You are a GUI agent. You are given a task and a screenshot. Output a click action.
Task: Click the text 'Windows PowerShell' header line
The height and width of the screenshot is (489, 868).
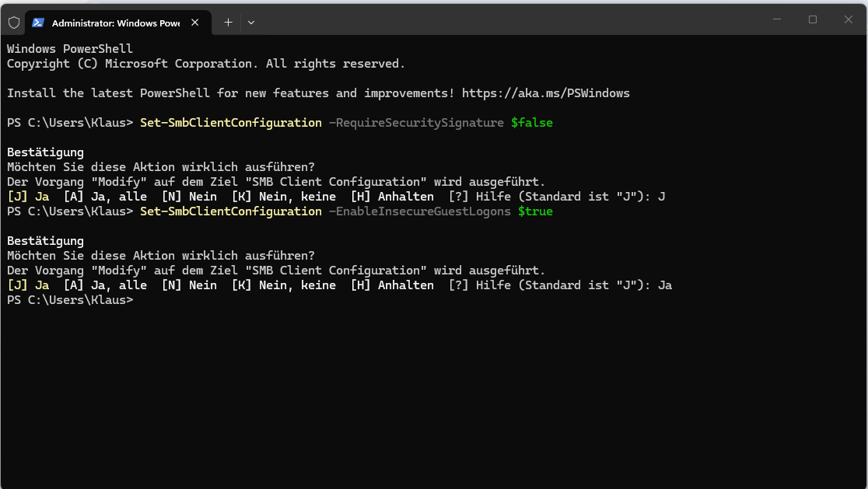pyautogui.click(x=70, y=49)
